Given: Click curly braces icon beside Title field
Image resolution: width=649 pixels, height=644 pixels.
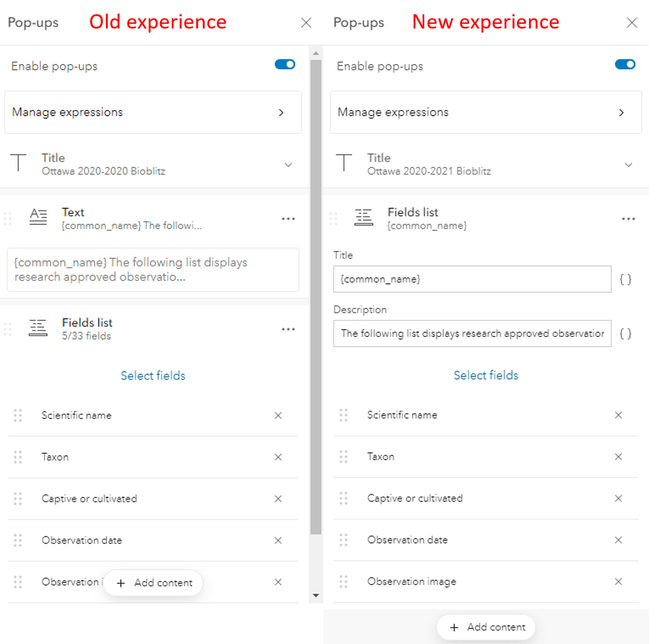Looking at the screenshot, I should (x=626, y=279).
